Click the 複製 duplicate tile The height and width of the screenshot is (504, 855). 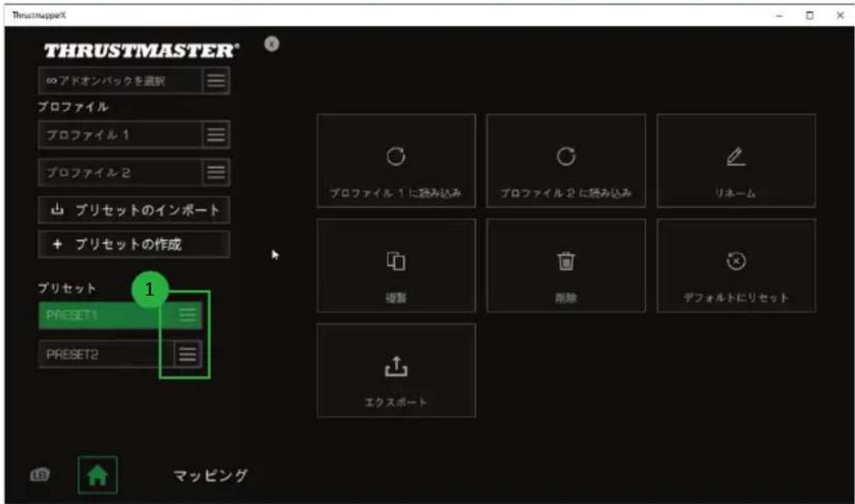(396, 266)
